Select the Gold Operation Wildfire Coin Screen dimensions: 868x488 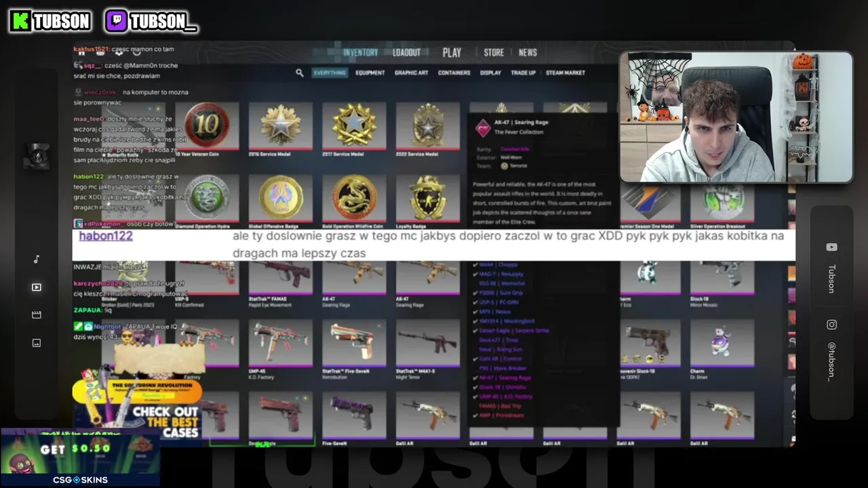354,202
